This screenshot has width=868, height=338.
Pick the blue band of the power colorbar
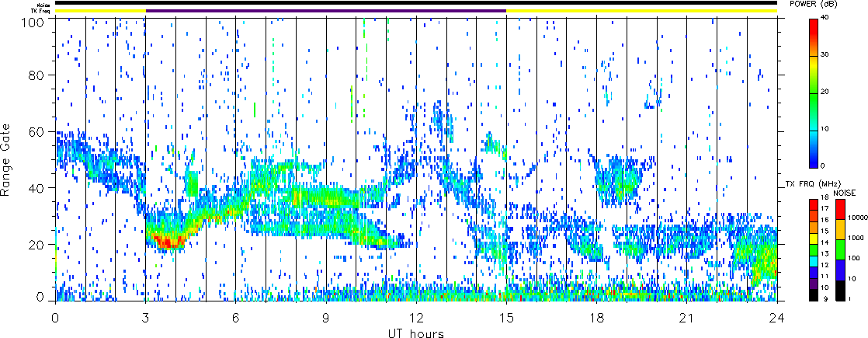click(x=815, y=158)
